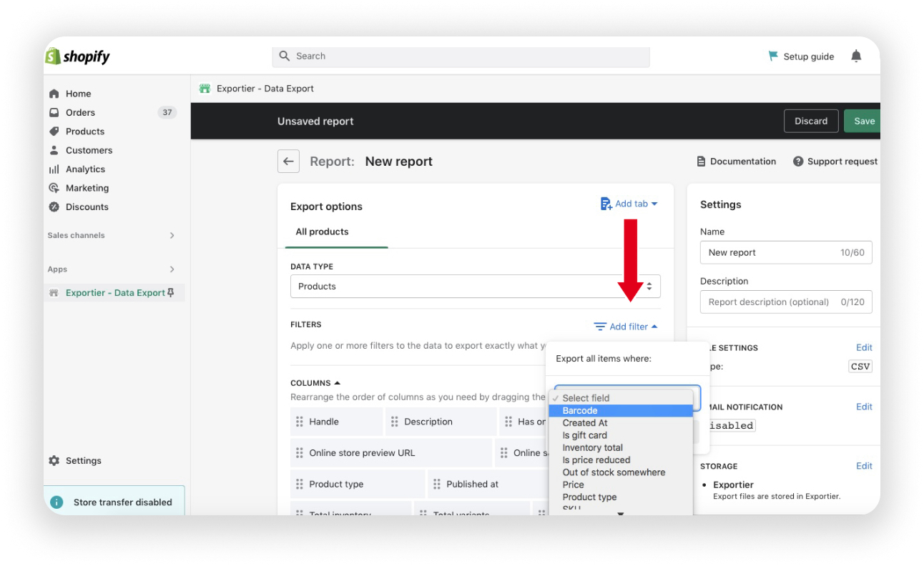Choose Created At as the filter field
The height and width of the screenshot is (566, 924).
pos(584,422)
